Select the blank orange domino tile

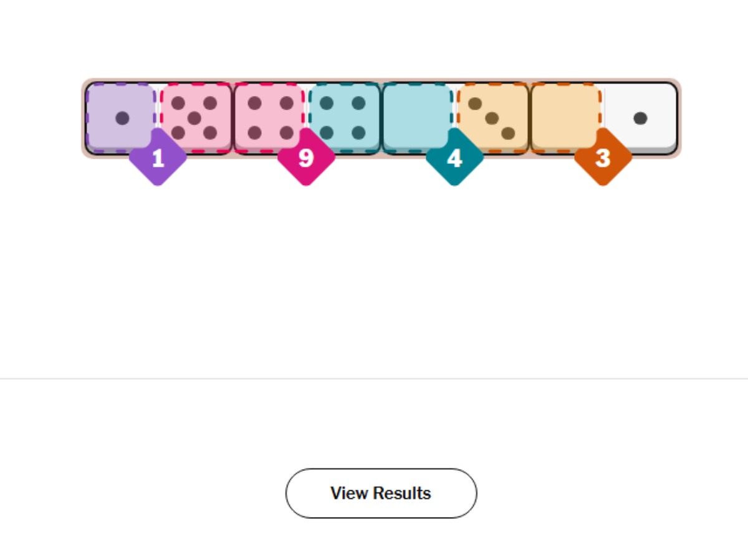565,112
